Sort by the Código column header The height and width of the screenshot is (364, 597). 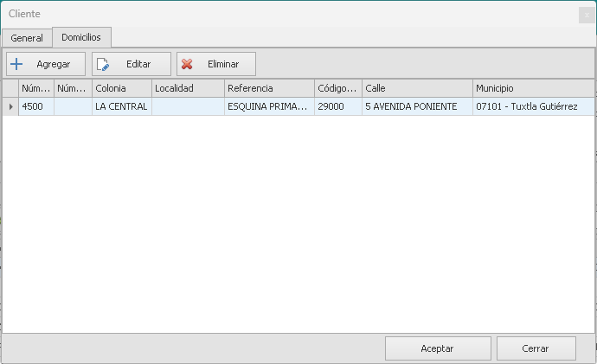pyautogui.click(x=337, y=88)
